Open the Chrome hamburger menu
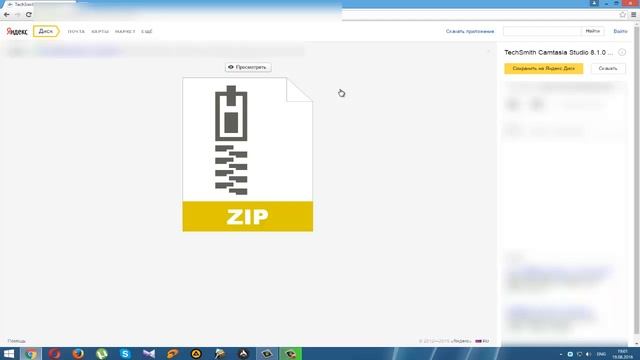This screenshot has height=360, width=640. [633, 15]
